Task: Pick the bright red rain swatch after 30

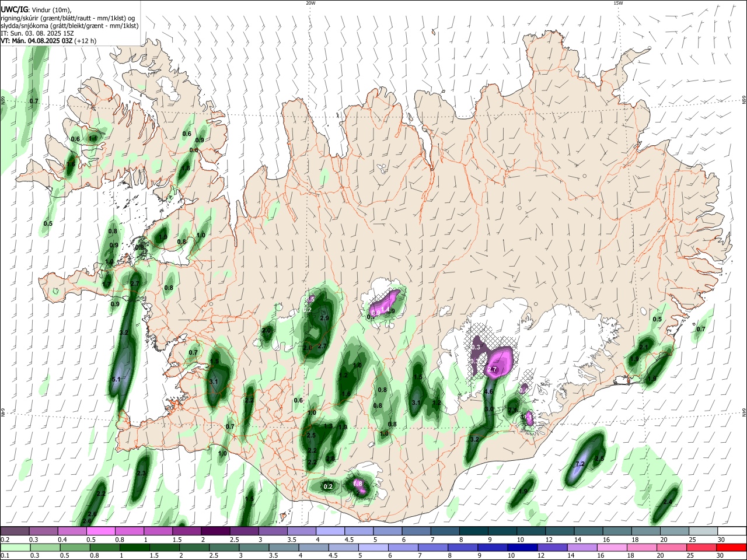Action: tap(731, 547)
